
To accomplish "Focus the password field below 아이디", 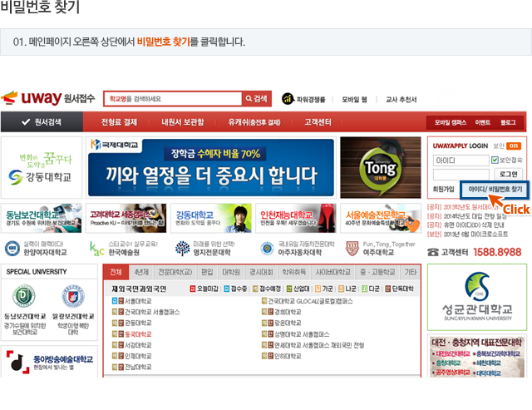I will tap(461, 175).
